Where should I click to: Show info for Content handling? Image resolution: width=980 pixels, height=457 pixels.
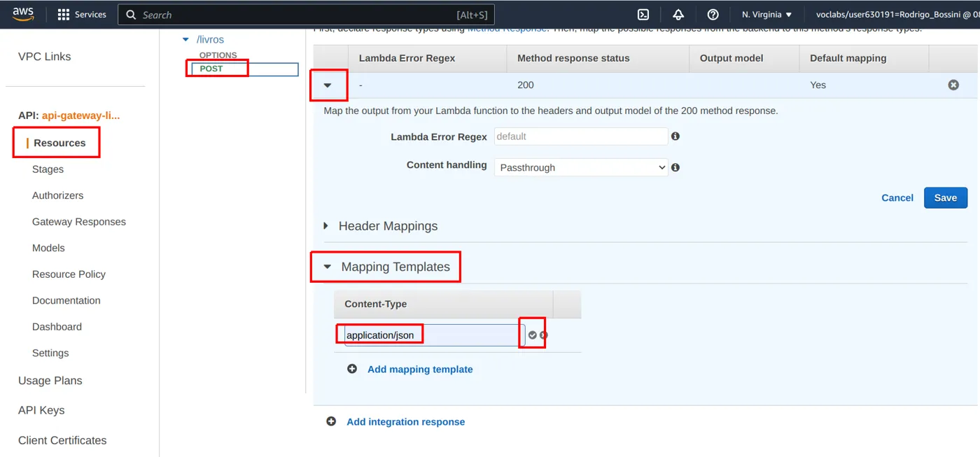[x=675, y=167]
